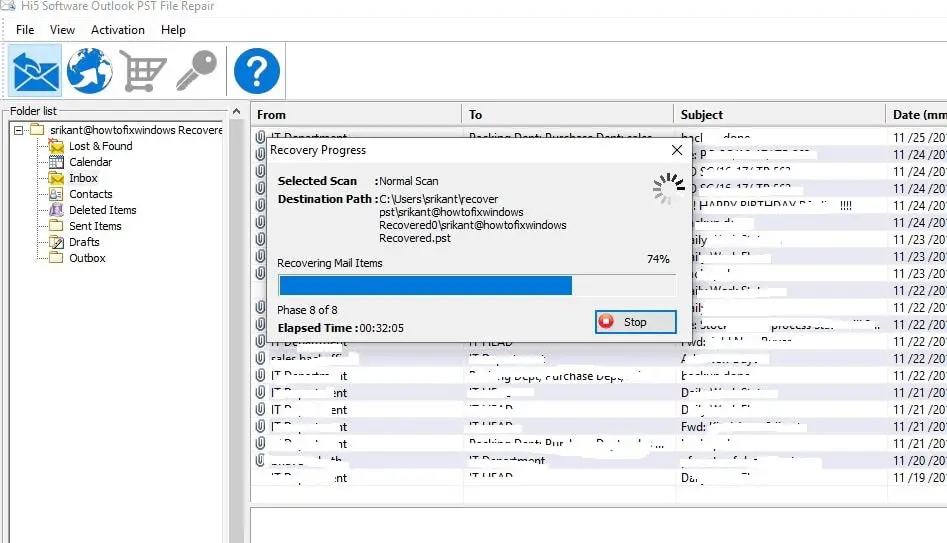This screenshot has height=543, width=947.
Task: Click the open PST mail envelope toolbar icon
Action: pos(35,71)
